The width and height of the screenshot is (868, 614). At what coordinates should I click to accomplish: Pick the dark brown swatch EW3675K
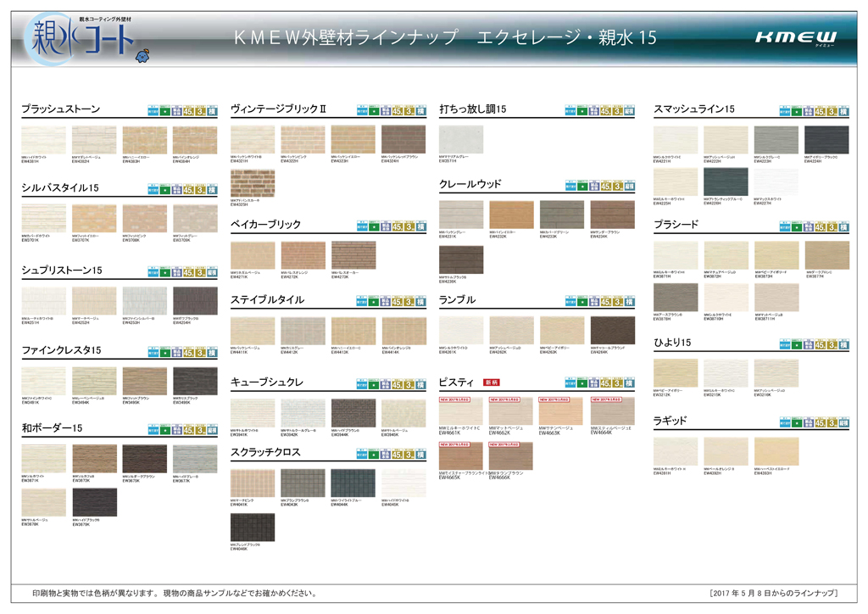(144, 459)
